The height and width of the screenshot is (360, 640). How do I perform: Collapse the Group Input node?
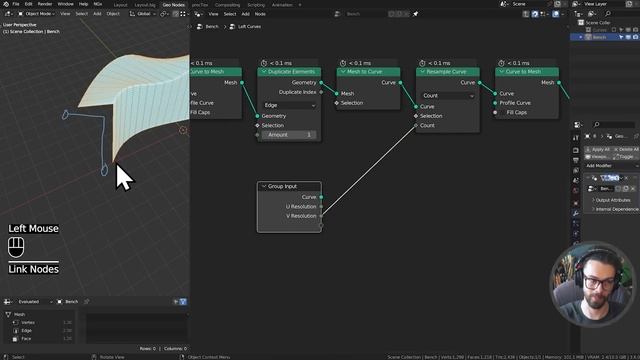[x=264, y=187]
